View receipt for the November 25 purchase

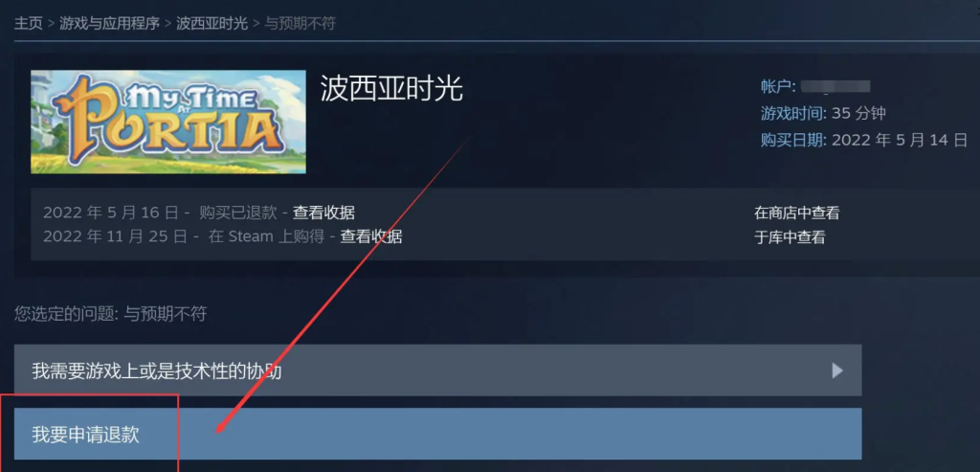pos(371,236)
